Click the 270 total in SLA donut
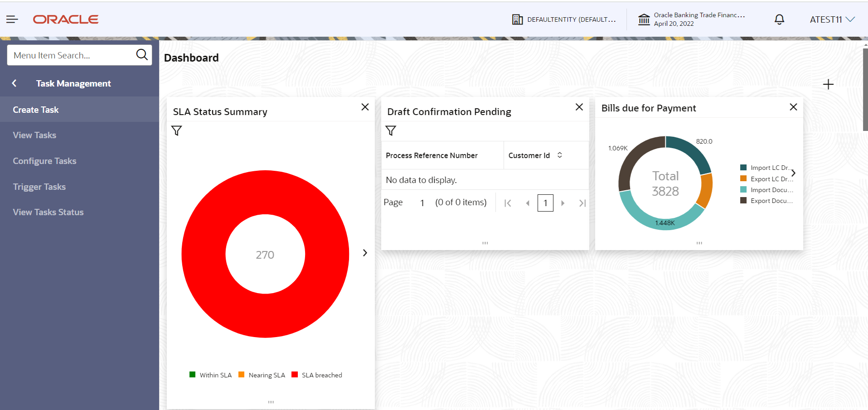 [265, 255]
